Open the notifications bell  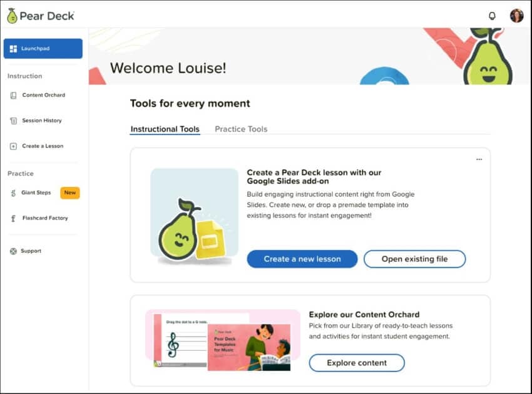pyautogui.click(x=492, y=16)
